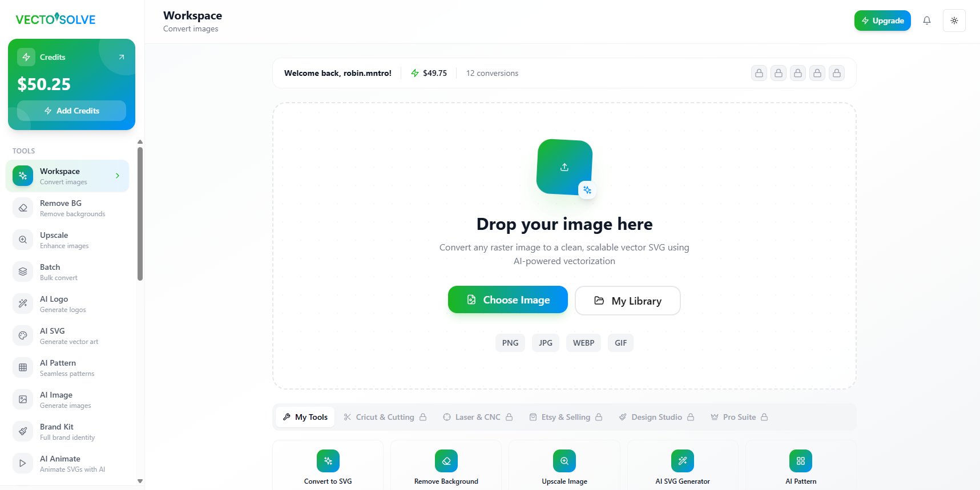
Task: Open Remove BG eraser icon
Action: tap(23, 208)
